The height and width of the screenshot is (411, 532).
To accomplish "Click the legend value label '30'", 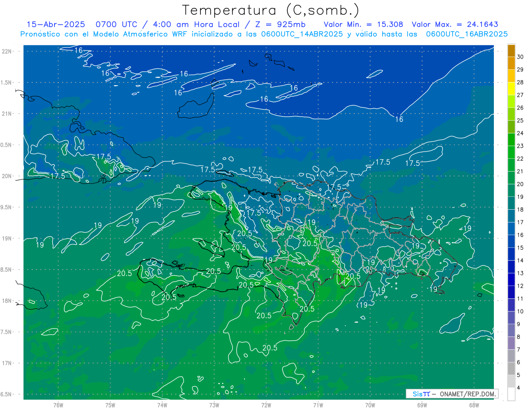I will pos(521,57).
